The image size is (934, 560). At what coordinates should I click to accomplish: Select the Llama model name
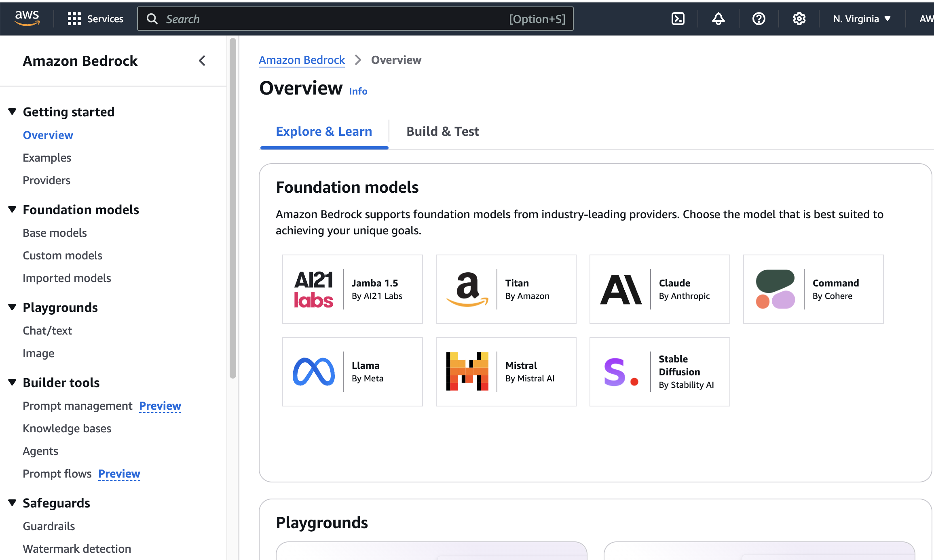click(x=366, y=365)
